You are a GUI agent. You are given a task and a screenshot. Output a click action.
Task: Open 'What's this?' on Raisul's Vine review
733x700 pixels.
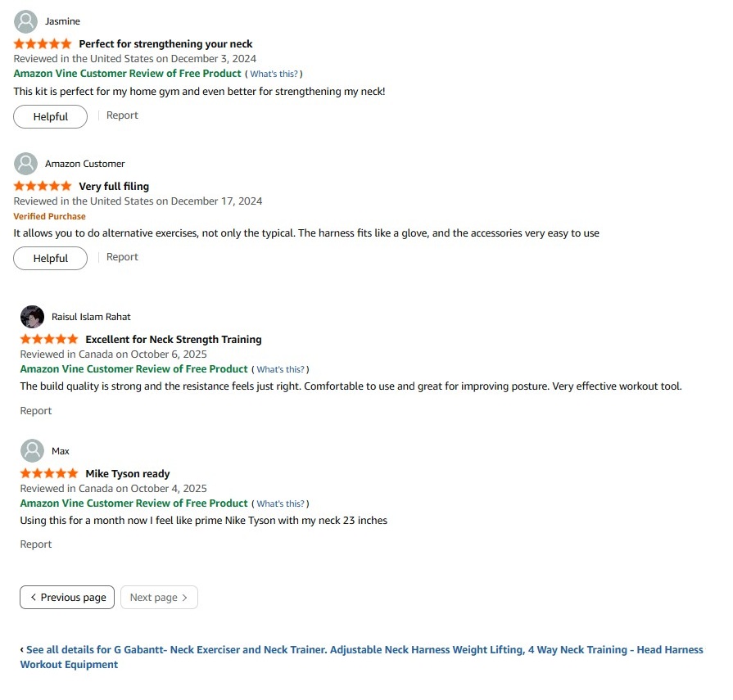coord(281,370)
